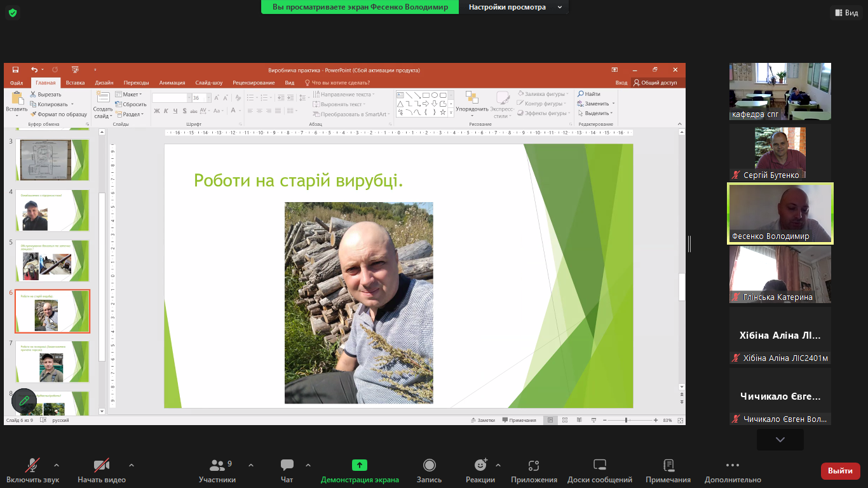Click the Zoom Record icon
Screen dimensions: 868x488
coord(429,466)
